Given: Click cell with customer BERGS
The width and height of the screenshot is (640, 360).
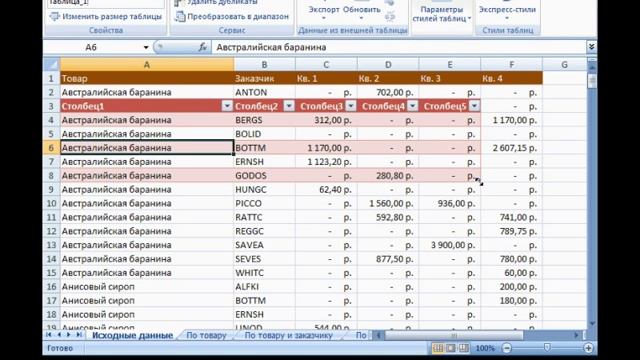Looking at the screenshot, I should coord(264,120).
